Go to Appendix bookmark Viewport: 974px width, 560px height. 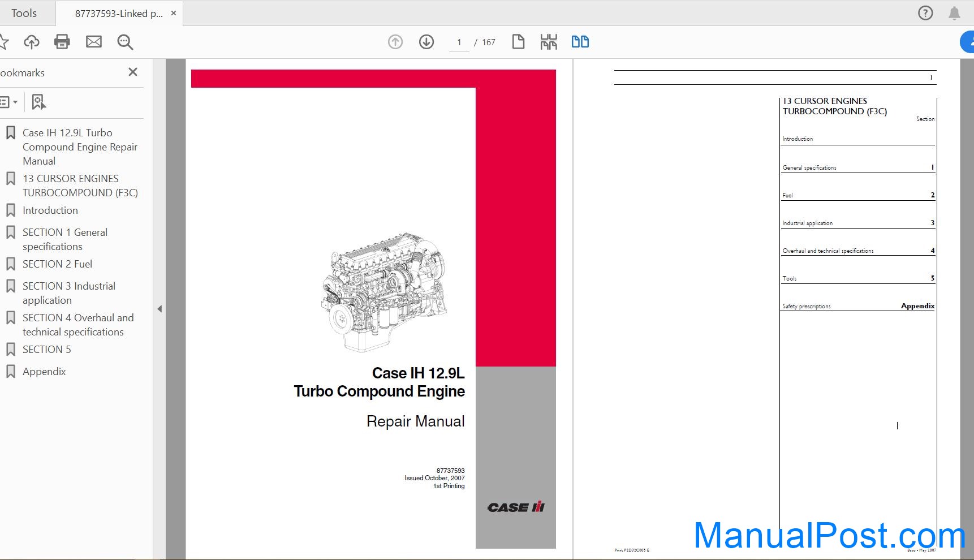tap(44, 372)
